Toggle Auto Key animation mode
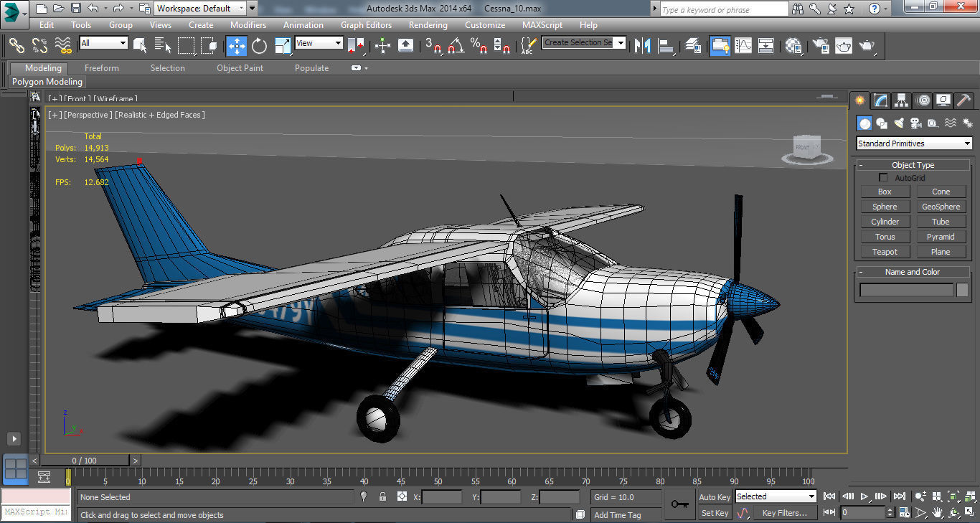This screenshot has height=523, width=980. coord(715,497)
